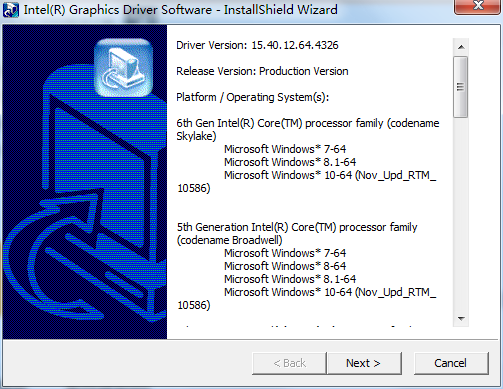Click the Platform / Operating System(s) heading
Screen dimensions: 503x389
252,97
